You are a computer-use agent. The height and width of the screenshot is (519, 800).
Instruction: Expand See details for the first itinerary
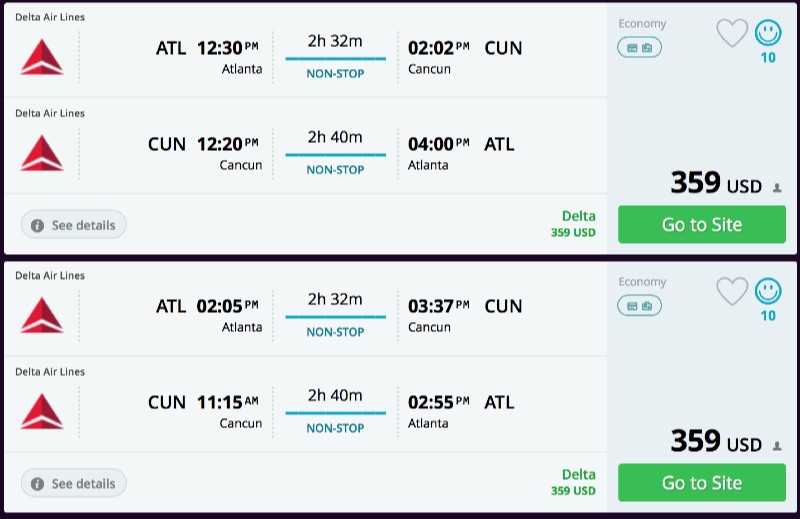74,225
